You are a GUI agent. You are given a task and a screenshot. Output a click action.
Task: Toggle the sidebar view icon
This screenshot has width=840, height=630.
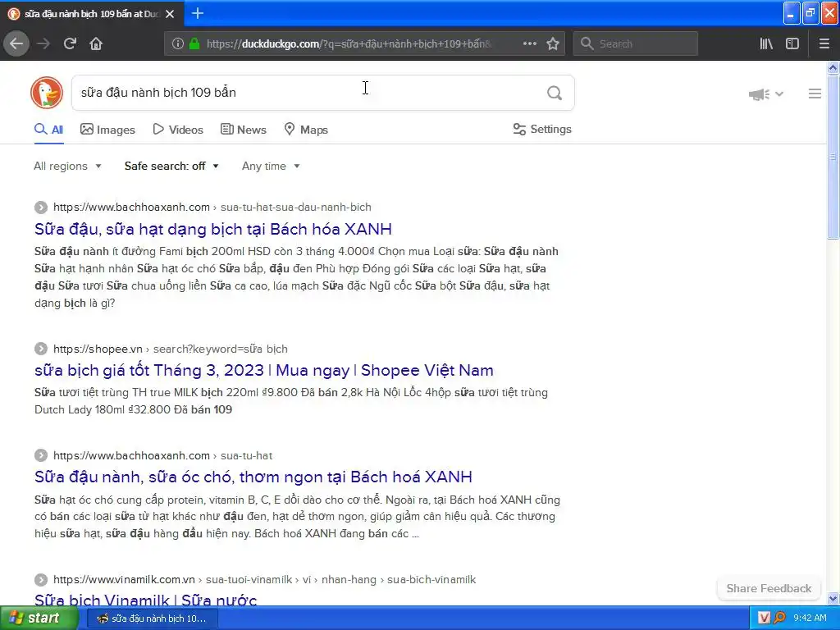pyautogui.click(x=792, y=43)
